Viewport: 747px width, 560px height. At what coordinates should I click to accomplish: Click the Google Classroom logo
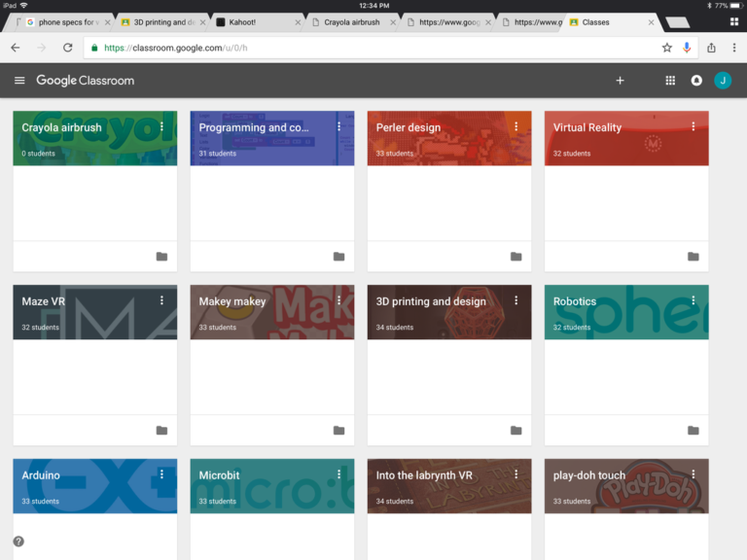(x=86, y=81)
